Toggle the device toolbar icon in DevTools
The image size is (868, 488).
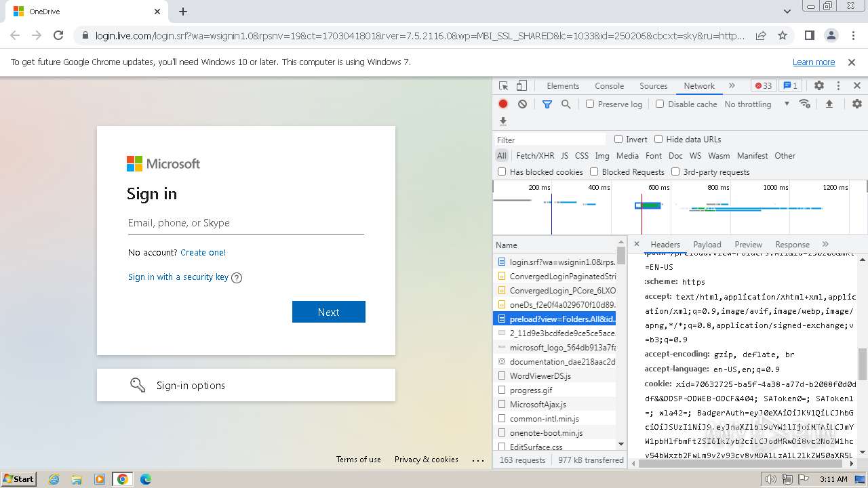tap(521, 86)
